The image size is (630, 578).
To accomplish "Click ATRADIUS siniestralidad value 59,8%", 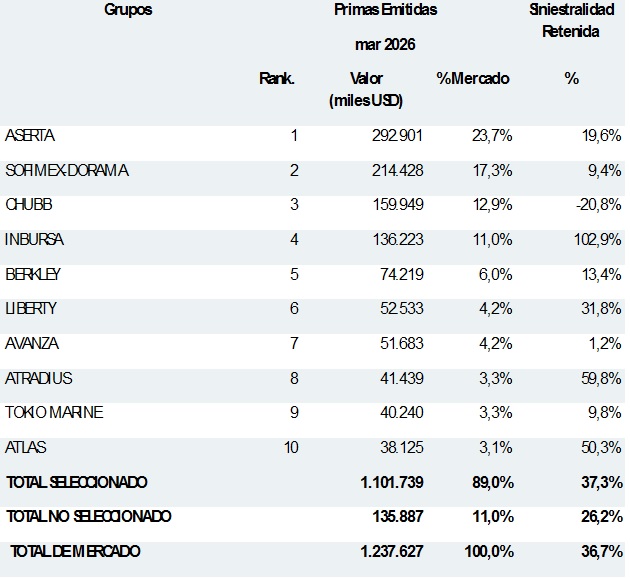I will click(x=601, y=378).
